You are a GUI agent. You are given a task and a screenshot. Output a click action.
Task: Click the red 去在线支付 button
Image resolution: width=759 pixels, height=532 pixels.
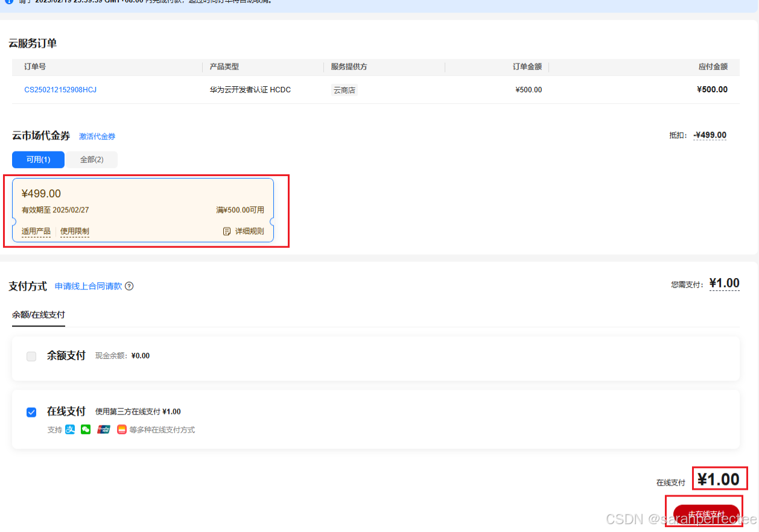click(x=707, y=515)
